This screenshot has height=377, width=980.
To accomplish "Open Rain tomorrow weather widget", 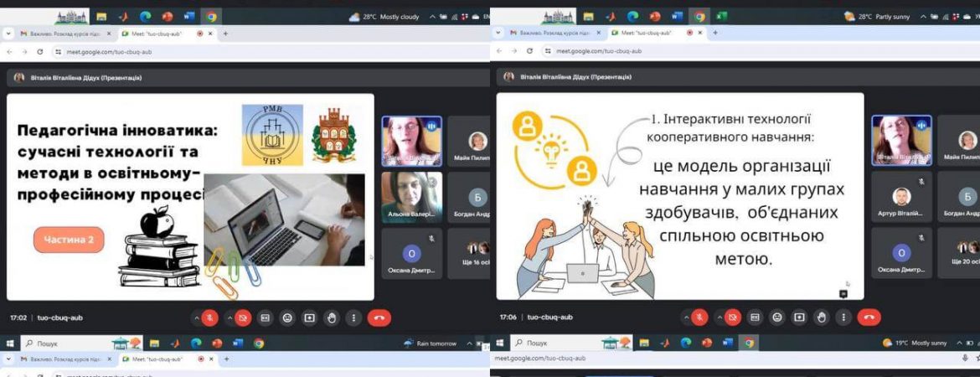I will coord(430,343).
